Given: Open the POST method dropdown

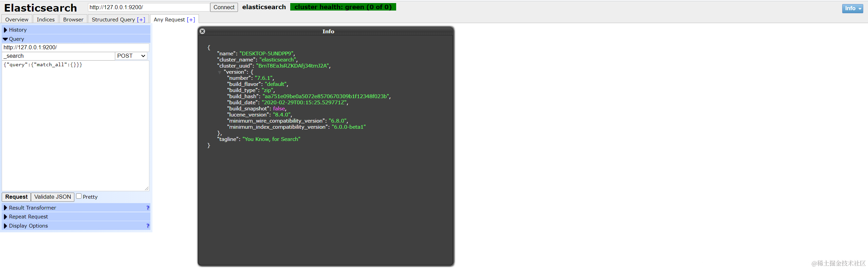Looking at the screenshot, I should tap(131, 56).
